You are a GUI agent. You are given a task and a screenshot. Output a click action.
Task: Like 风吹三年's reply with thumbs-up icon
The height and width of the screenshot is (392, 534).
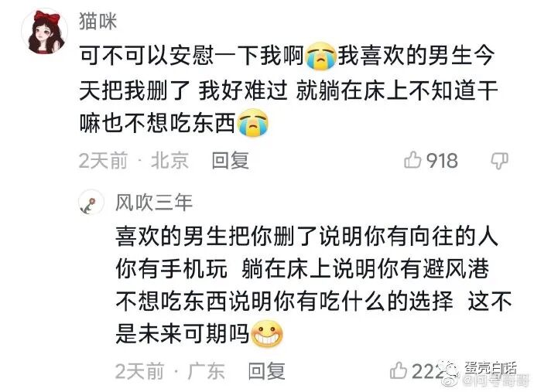pyautogui.click(x=399, y=370)
